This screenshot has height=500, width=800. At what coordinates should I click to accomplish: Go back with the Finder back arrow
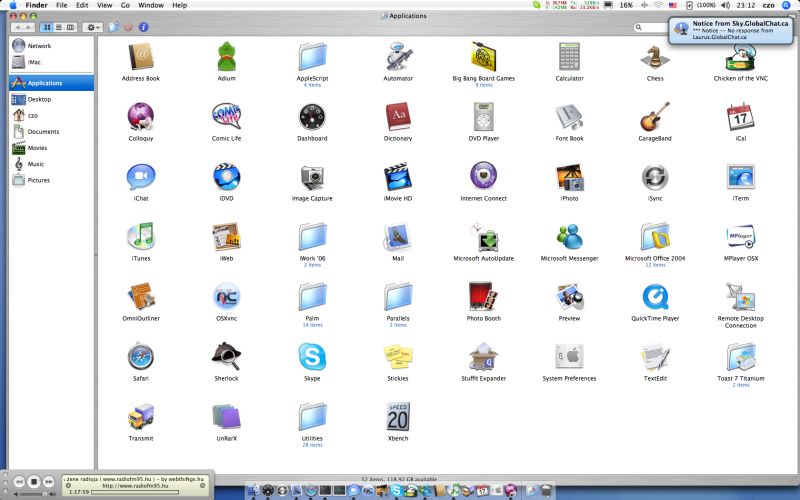[x=17, y=27]
